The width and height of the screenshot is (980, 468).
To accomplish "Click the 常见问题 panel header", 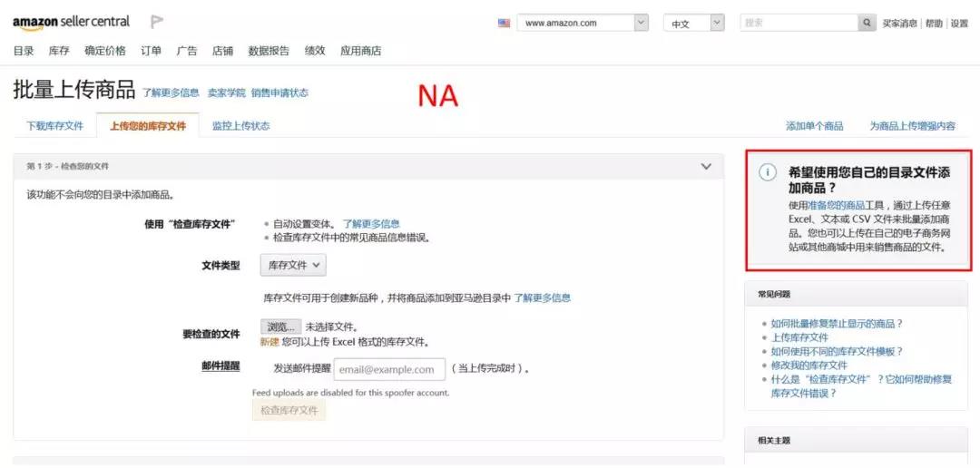I will [857, 294].
